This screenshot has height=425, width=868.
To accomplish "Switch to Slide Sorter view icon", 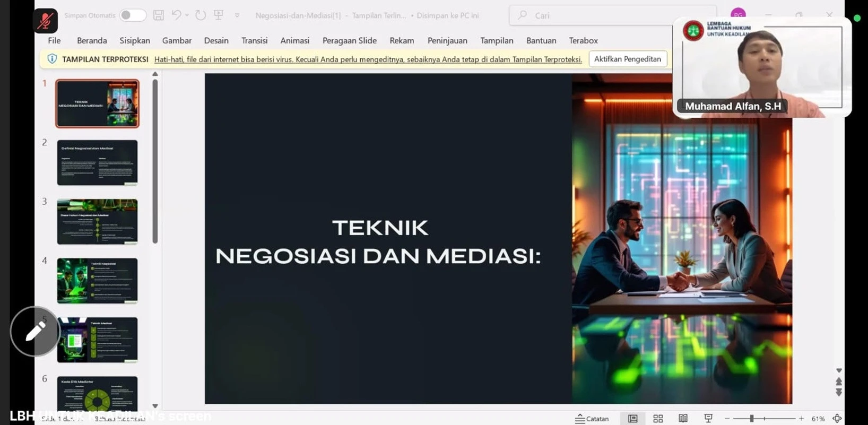I will [658, 419].
